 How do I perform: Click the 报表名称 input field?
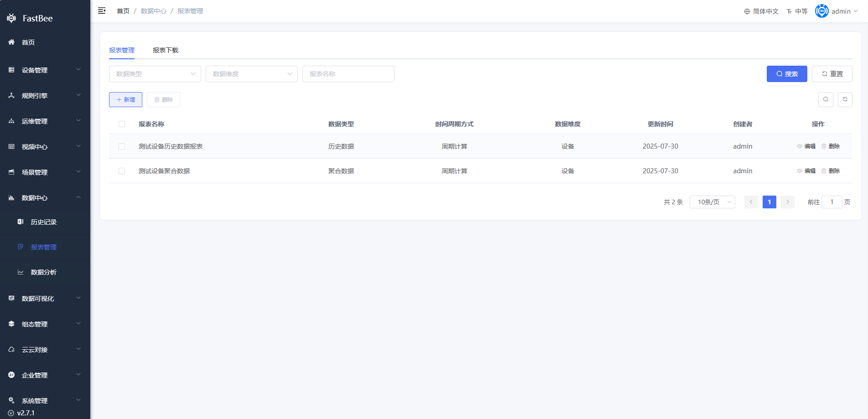[348, 74]
